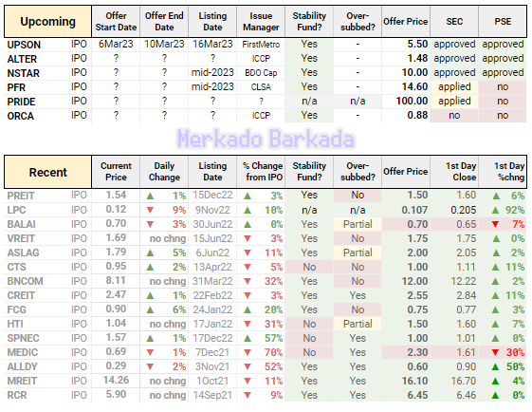Viewport: 532px width, 412px height.
Task: Click the red down arrow in ALLDY Daily Change
Action: coord(150,366)
